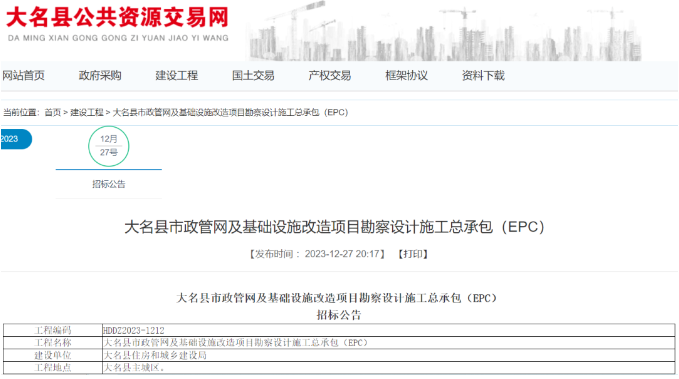Click the 建设工程 breadcrumb link
This screenshot has width=679, height=379.
tap(87, 113)
